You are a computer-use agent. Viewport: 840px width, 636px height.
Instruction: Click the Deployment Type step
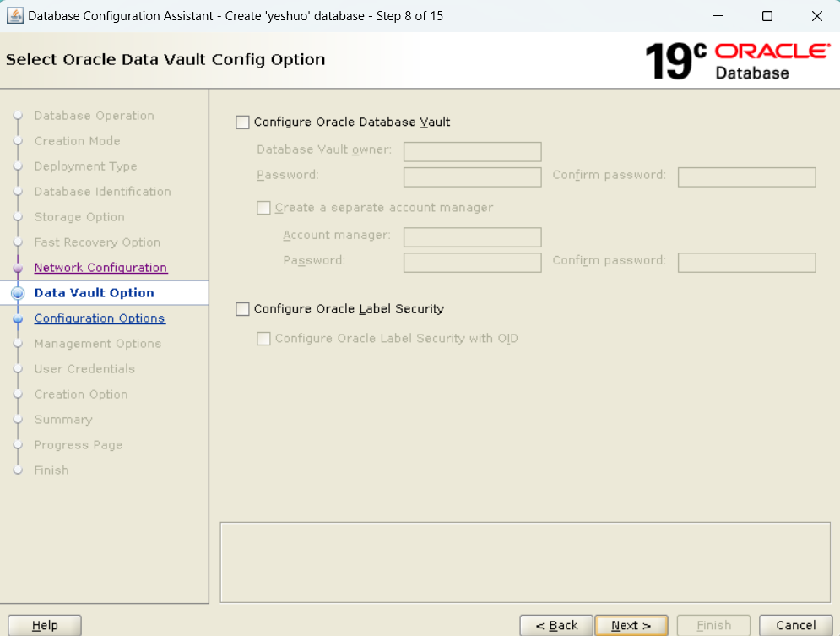(x=86, y=166)
